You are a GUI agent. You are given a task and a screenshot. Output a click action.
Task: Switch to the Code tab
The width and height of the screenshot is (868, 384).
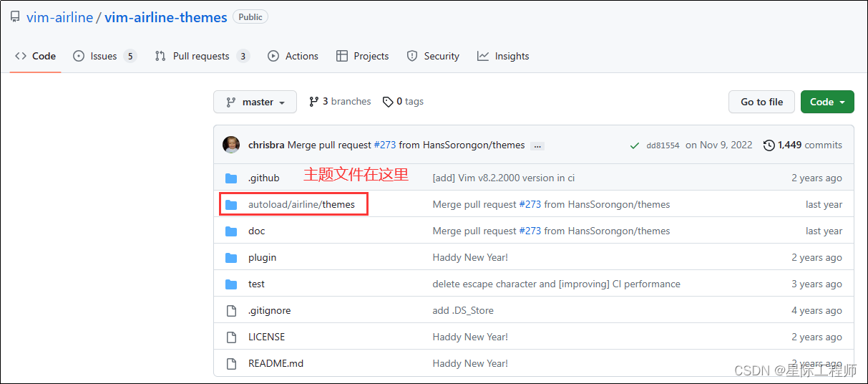point(35,56)
